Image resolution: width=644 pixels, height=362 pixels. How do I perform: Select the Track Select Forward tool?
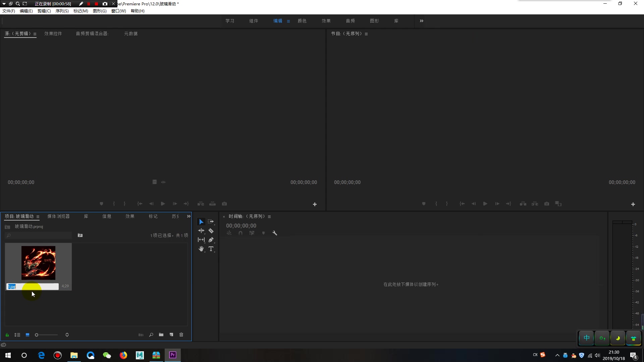click(211, 222)
